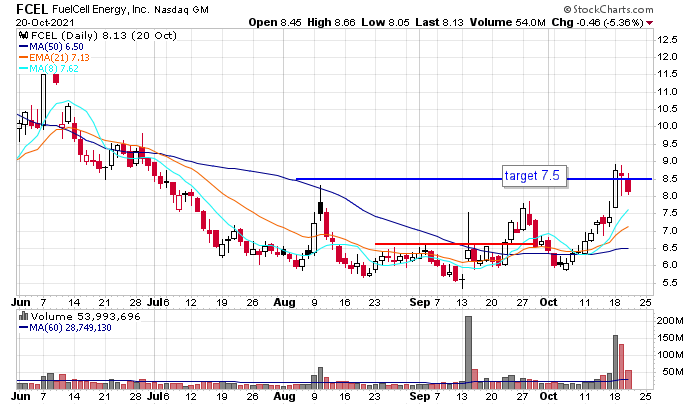Click the volume bars icon in lower panel
This screenshot has height=405, width=700.
tap(23, 317)
